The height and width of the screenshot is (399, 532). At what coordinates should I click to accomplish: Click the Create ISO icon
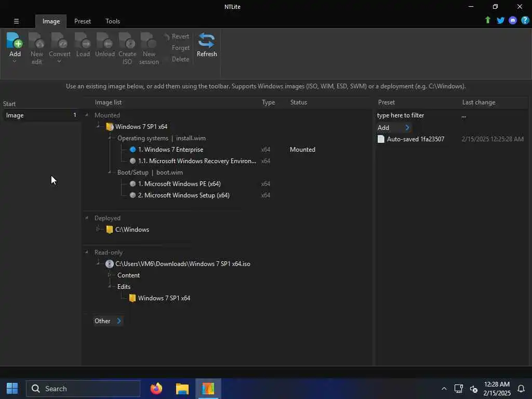coord(127,41)
